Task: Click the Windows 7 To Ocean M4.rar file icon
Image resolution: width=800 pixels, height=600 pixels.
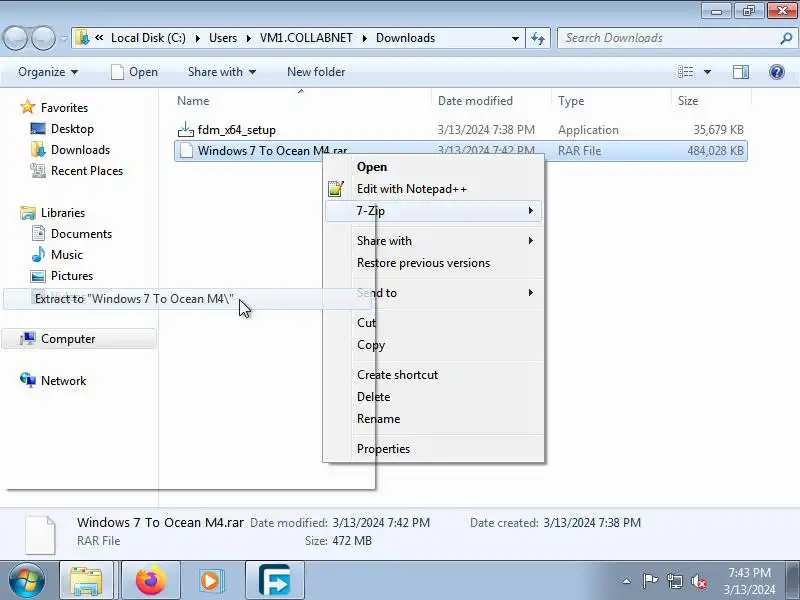Action: (x=187, y=151)
